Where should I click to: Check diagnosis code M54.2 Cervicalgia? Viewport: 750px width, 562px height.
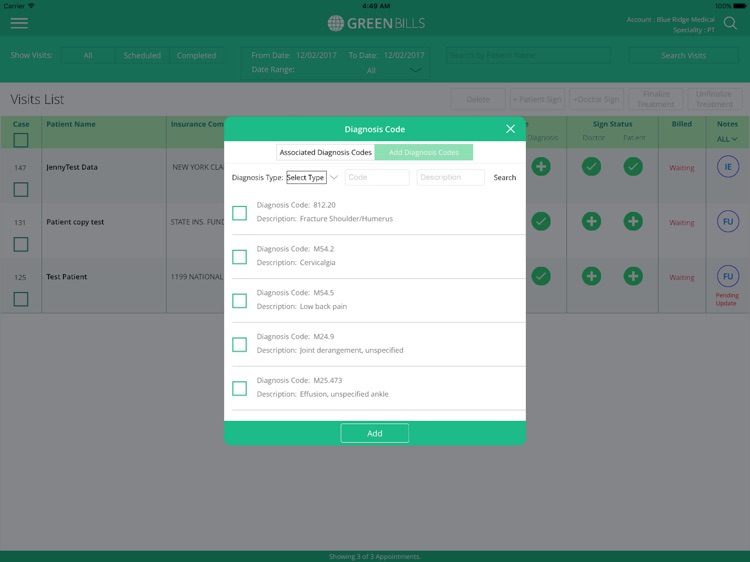[240, 257]
